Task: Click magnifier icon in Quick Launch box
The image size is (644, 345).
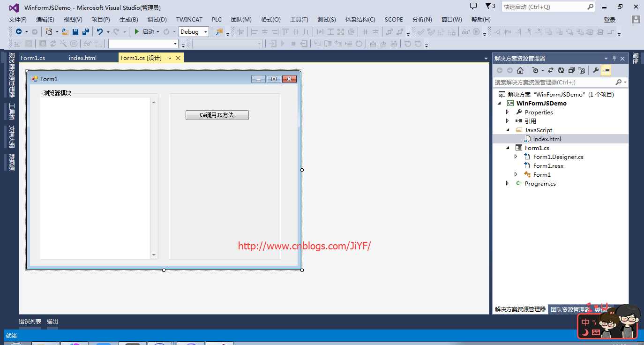Action: (x=591, y=7)
